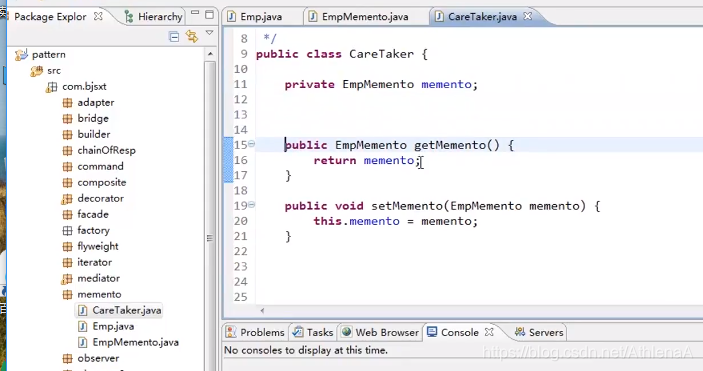
Task: Close the CareTaker.java editor tab
Action: click(528, 16)
